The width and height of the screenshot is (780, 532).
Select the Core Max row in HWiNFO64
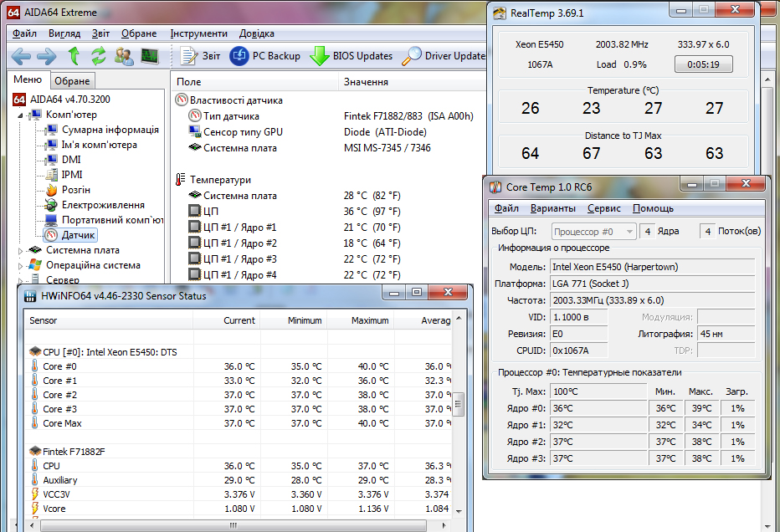tap(239, 423)
